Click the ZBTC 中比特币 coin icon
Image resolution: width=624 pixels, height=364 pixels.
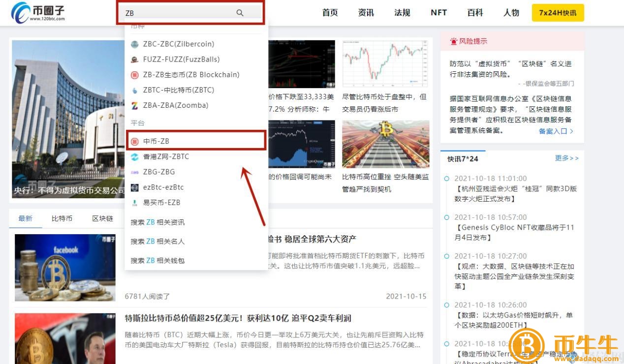coord(134,90)
